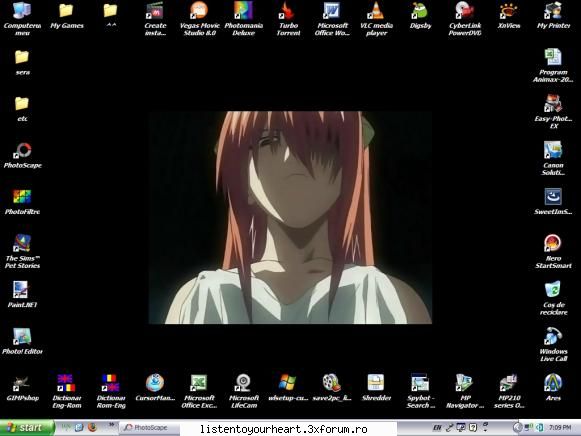The image size is (581, 436).
Task: Open Program Animax spreadsheet file
Action: 553,66
